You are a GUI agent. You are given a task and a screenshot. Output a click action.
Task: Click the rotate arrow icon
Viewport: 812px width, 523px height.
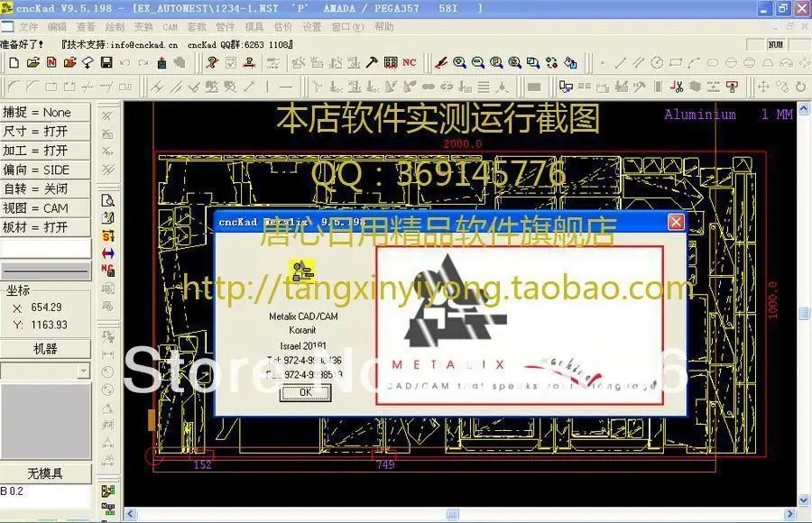(800, 87)
